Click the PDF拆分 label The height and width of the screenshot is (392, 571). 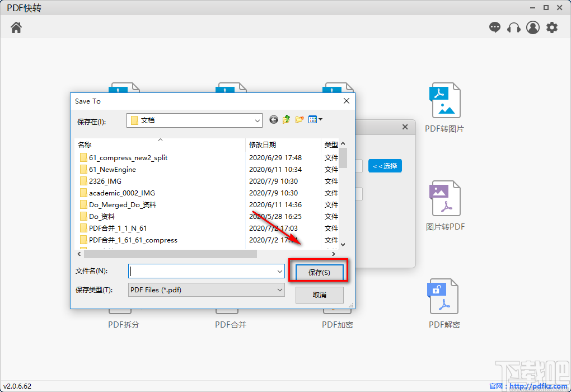click(124, 325)
